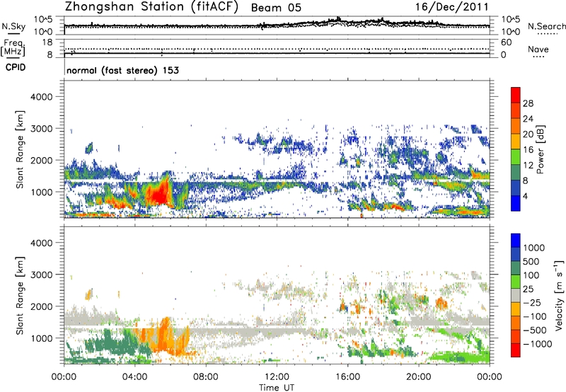The width and height of the screenshot is (566, 392).
Task: Select the Beam 05 label
Action: click(276, 8)
